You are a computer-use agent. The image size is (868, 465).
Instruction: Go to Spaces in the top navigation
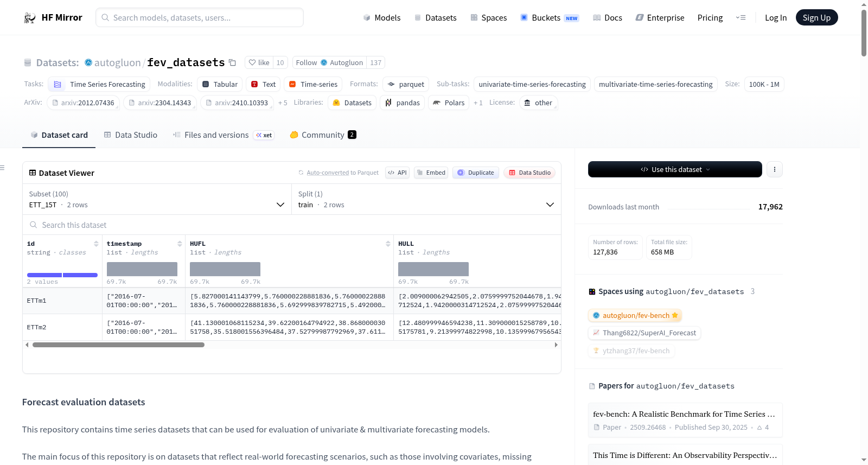(x=488, y=18)
